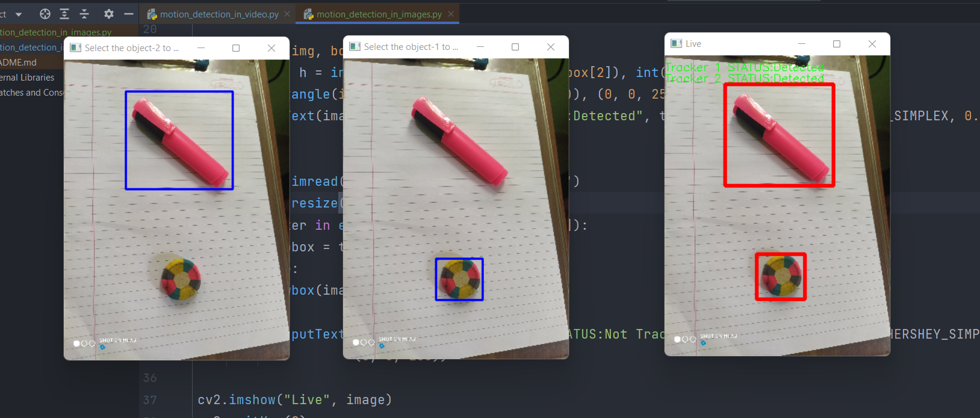The image size is (980, 418).
Task: Click the Live window title text
Action: point(693,44)
